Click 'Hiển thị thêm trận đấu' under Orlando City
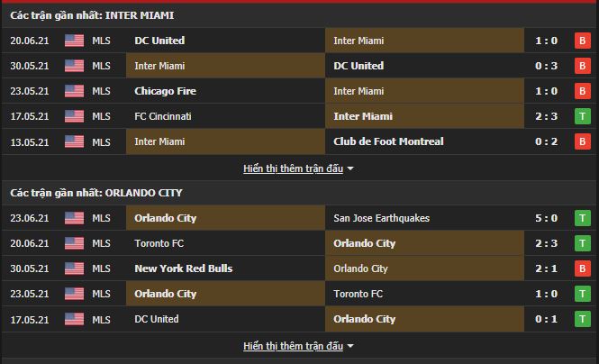Image resolution: width=599 pixels, height=364 pixels. point(293,346)
